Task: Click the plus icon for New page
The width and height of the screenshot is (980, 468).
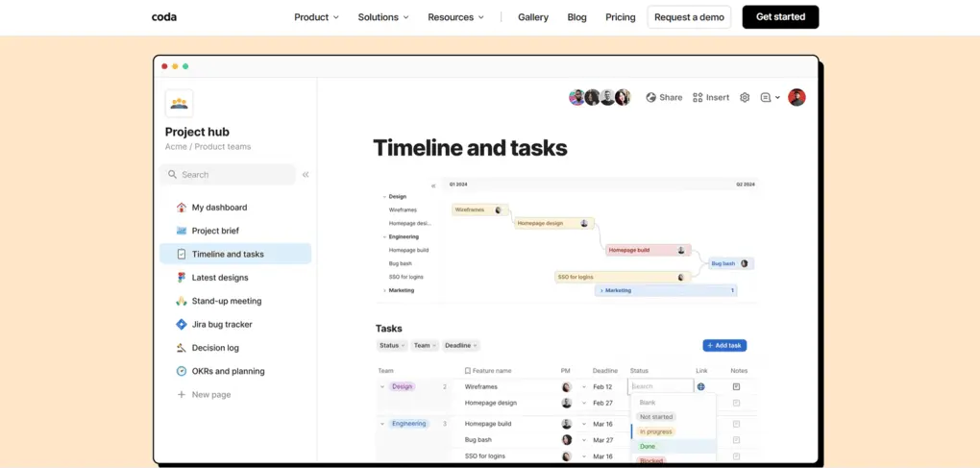Action: pos(182,395)
